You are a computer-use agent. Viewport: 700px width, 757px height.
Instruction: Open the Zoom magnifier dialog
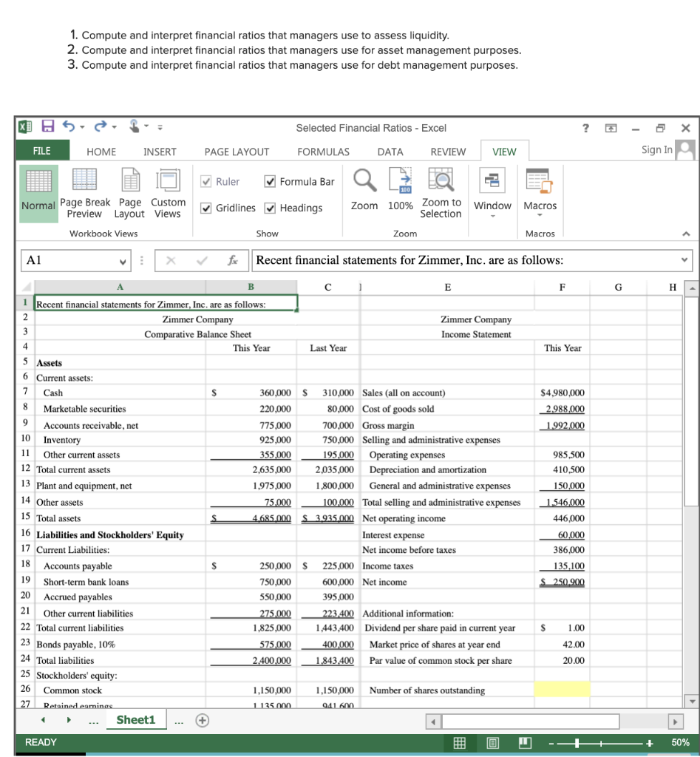click(x=364, y=189)
